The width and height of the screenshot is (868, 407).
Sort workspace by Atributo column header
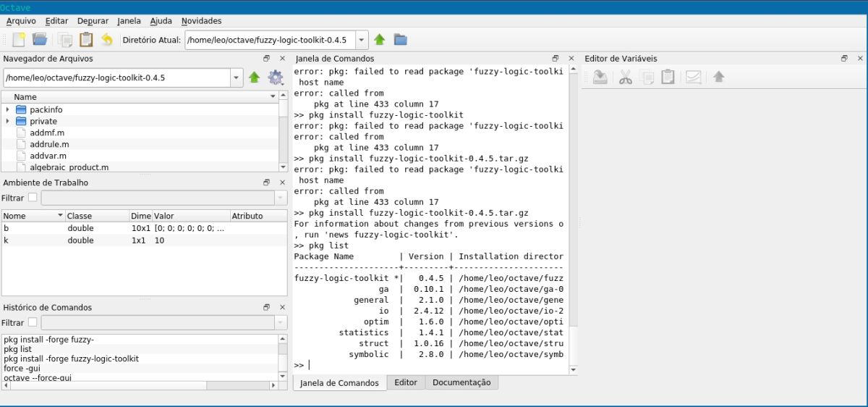coord(258,216)
